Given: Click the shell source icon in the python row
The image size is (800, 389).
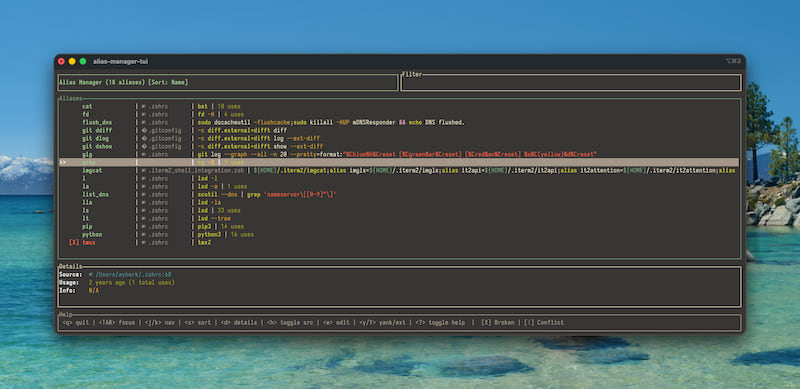Looking at the screenshot, I should point(144,234).
